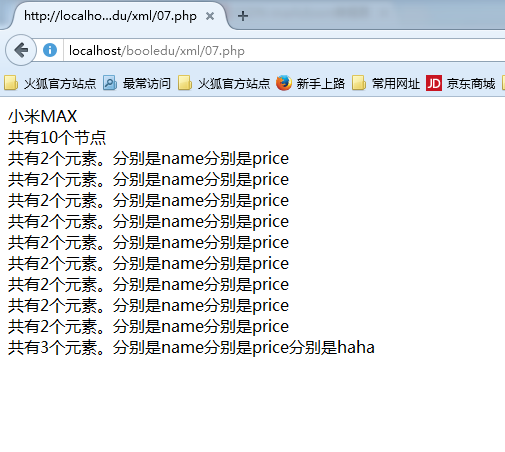Open a new tab with plus button
Image resolution: width=505 pixels, height=452 pixels.
(x=243, y=16)
